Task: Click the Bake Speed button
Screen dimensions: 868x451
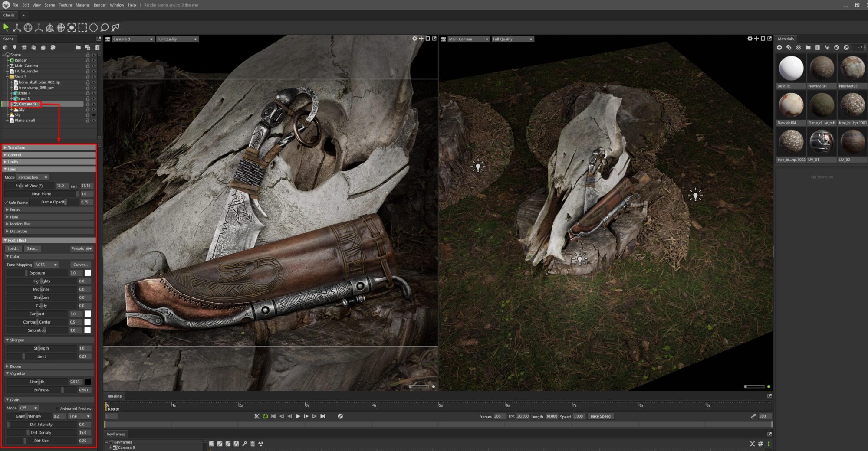Action: pos(600,416)
